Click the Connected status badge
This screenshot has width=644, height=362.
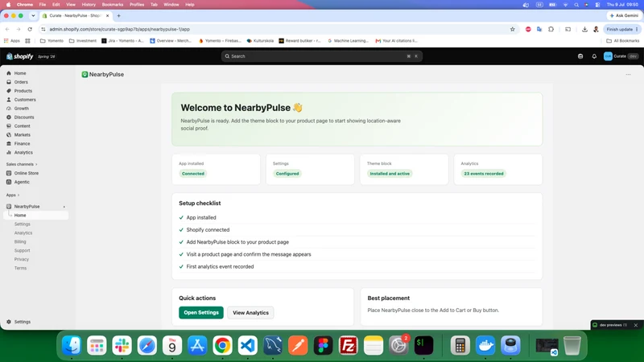click(x=193, y=174)
